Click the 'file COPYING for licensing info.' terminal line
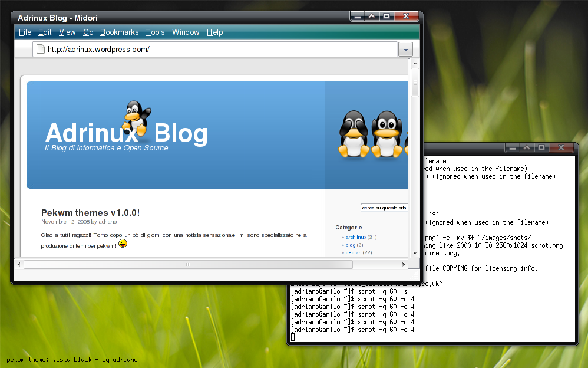This screenshot has width=588, height=368. 481,268
